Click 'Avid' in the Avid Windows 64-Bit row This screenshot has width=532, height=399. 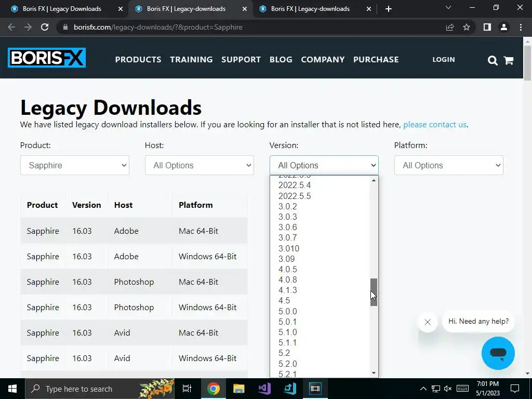tap(122, 358)
